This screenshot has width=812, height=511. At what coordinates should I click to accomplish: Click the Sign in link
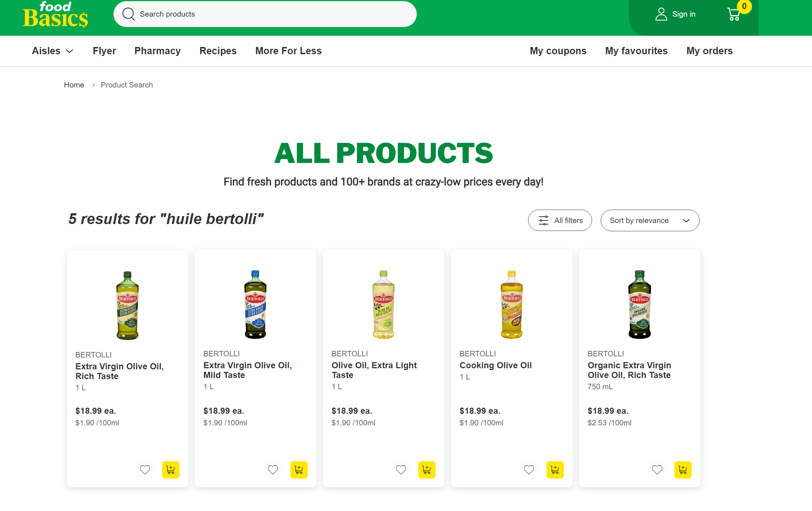(684, 14)
